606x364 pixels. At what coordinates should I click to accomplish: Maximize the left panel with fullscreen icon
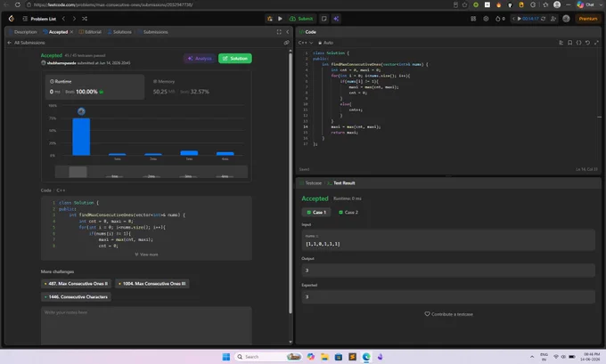click(279, 32)
